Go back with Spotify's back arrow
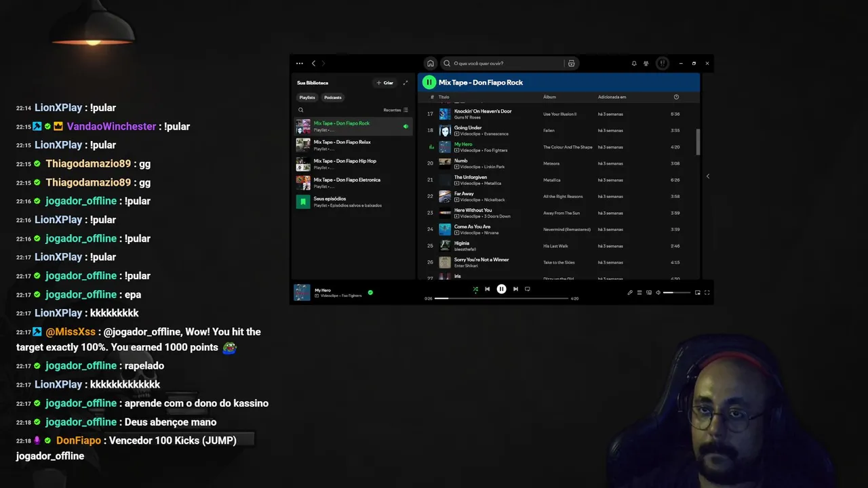The image size is (868, 488). tap(313, 63)
